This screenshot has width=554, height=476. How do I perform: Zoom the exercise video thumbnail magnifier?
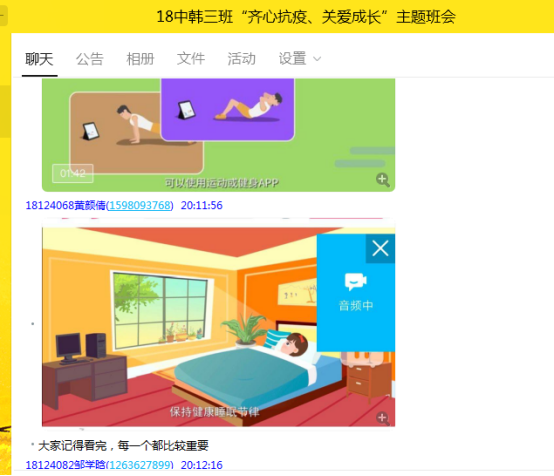[383, 180]
